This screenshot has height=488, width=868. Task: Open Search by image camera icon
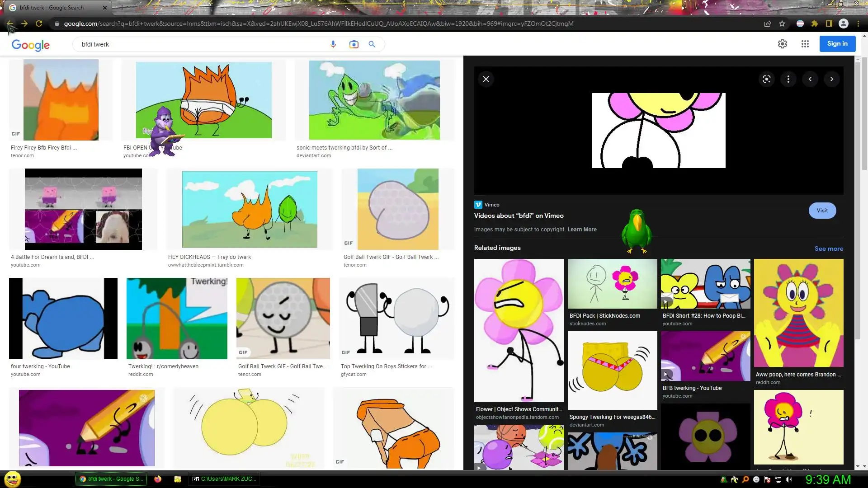point(354,44)
